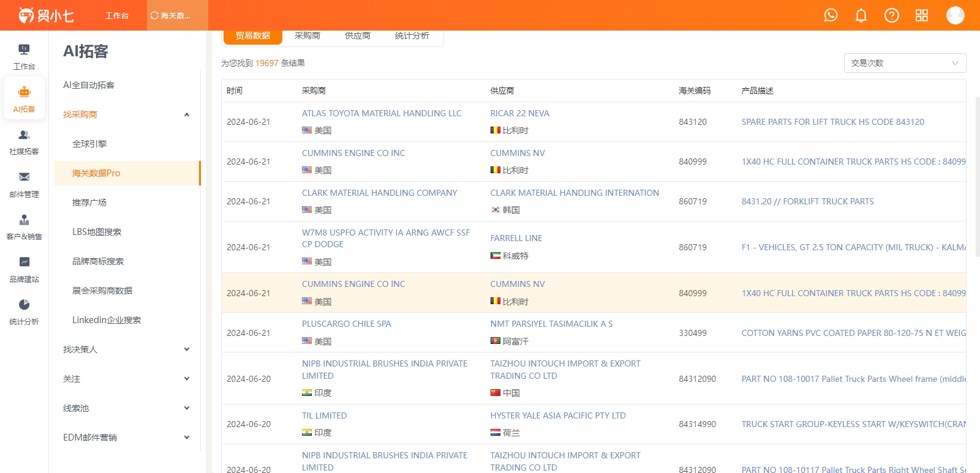Open description SPARE PARTS FOR LIFT TRUCK
This screenshot has width=980, height=473.
[x=832, y=122]
